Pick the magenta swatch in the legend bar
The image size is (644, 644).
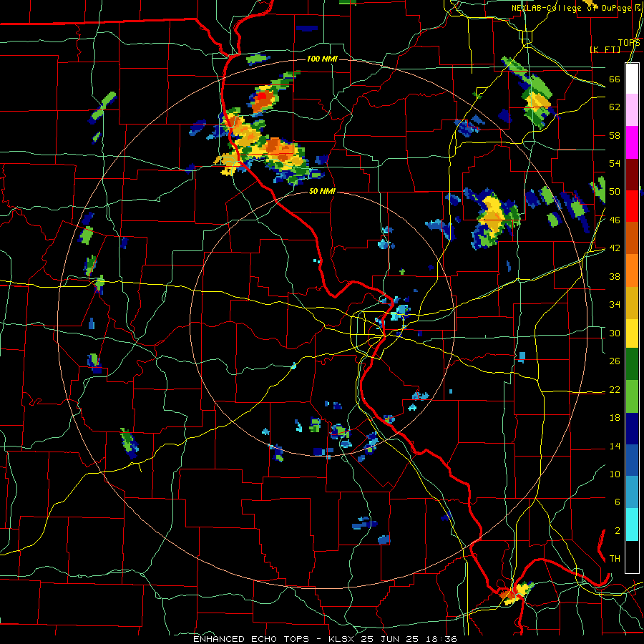pos(632,142)
